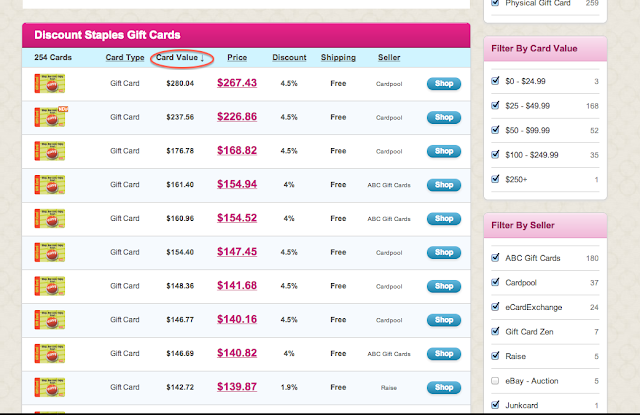Shop the $160.96 ABC Gift Cards card

[x=444, y=219]
